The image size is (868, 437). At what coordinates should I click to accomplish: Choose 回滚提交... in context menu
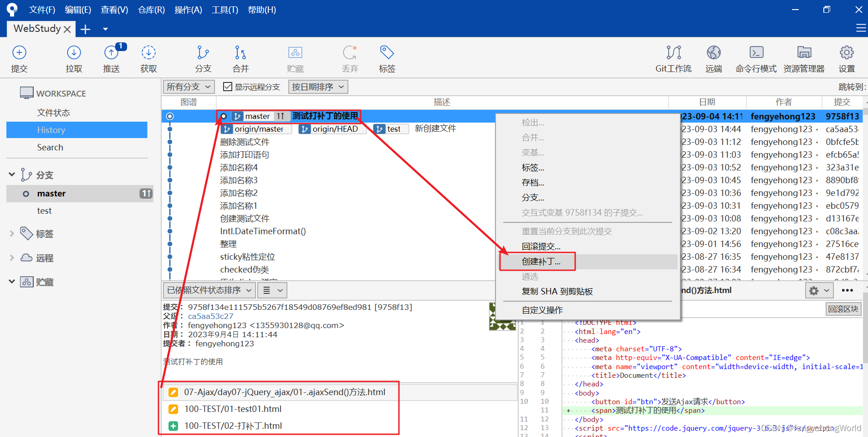(x=588, y=247)
